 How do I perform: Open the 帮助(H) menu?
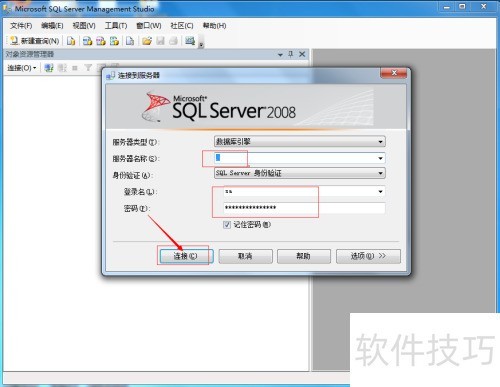tap(214, 26)
